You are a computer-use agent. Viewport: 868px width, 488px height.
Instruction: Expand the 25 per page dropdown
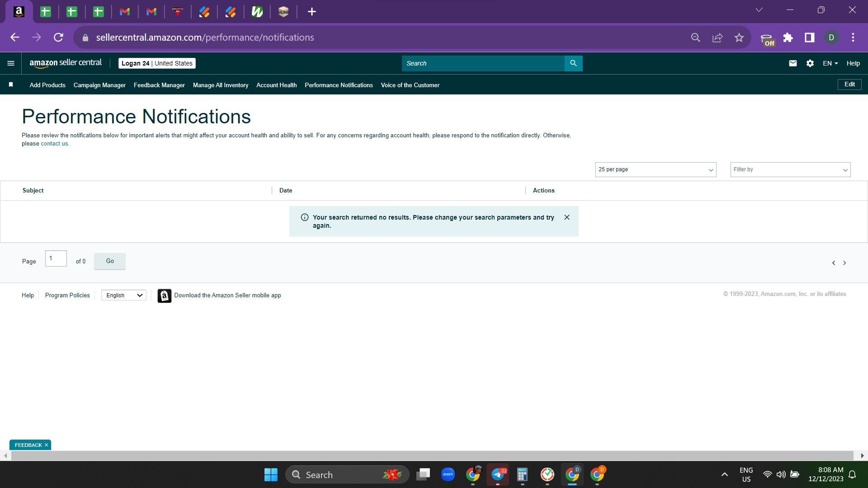coord(656,169)
